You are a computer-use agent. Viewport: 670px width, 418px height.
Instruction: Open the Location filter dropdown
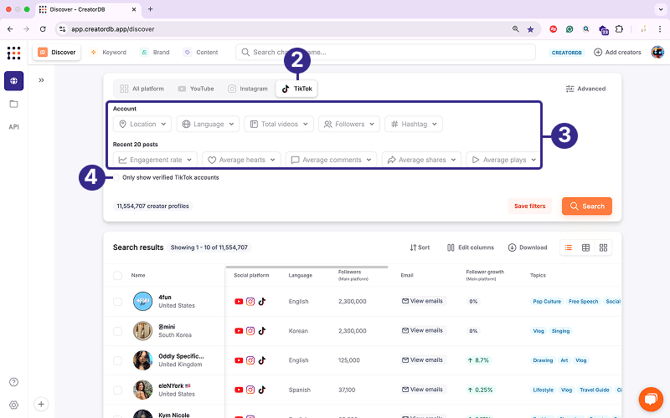click(x=142, y=124)
